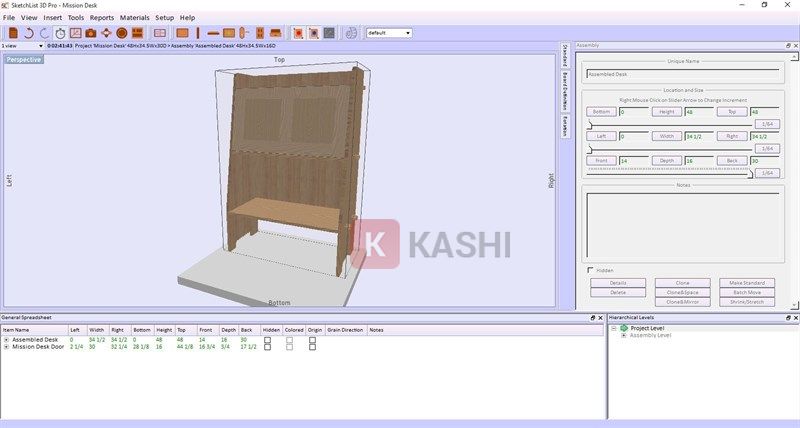Click the open book layout icon
Image resolution: width=800 pixels, height=428 pixels.
pos(160,33)
